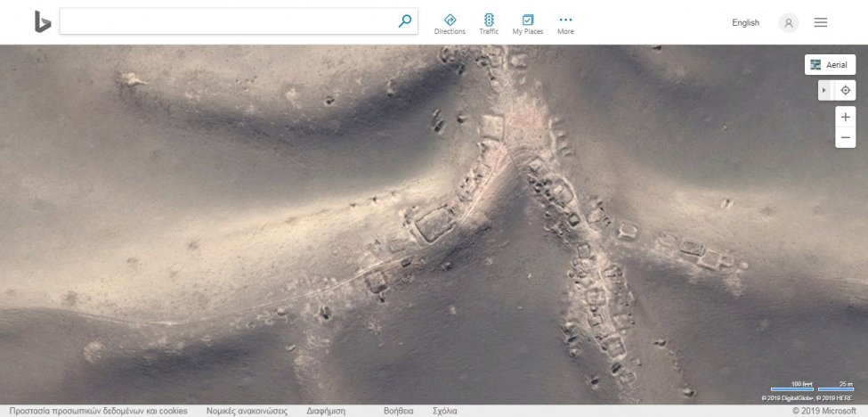Show Traffic on the map
This screenshot has width=868, height=417.
tap(489, 24)
